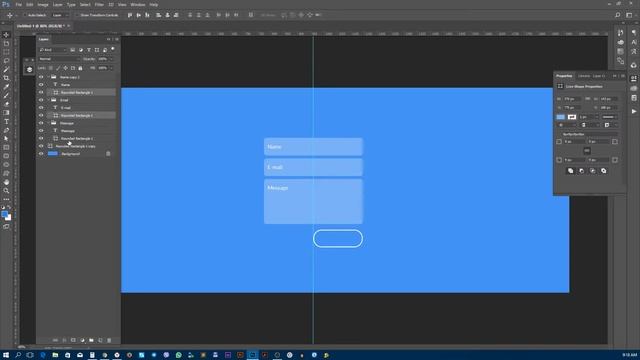Open the Actions panel play icon

633,111
